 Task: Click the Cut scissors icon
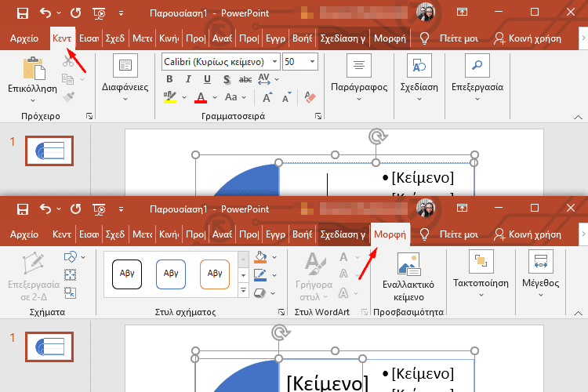[68, 61]
